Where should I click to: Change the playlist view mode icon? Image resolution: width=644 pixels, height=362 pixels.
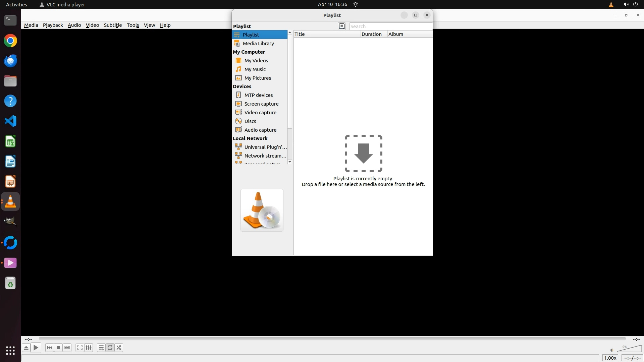coord(341,26)
